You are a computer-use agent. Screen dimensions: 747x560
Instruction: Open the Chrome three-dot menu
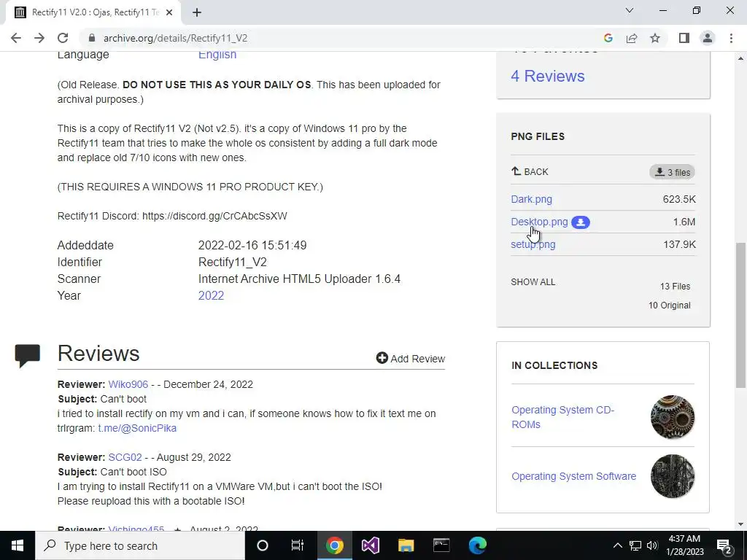click(731, 38)
